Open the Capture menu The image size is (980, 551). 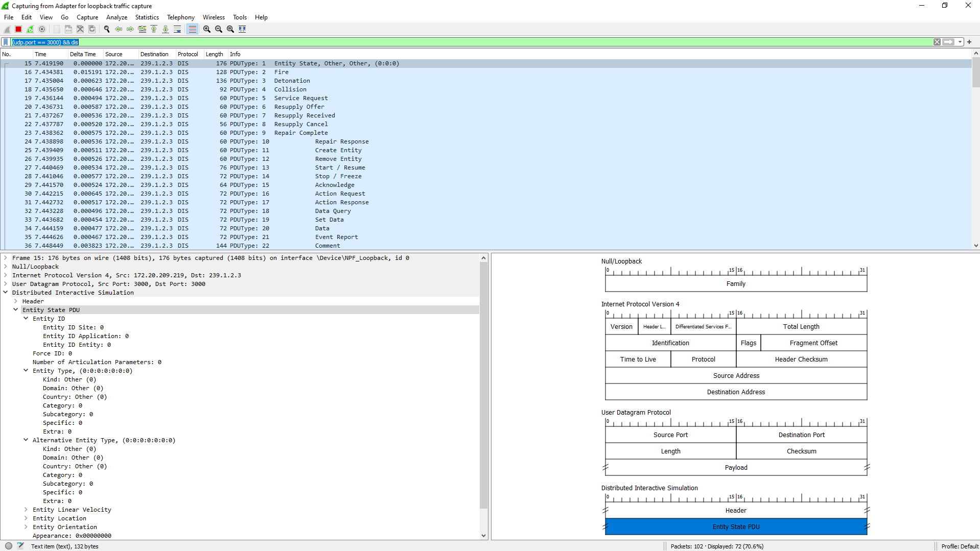[87, 17]
